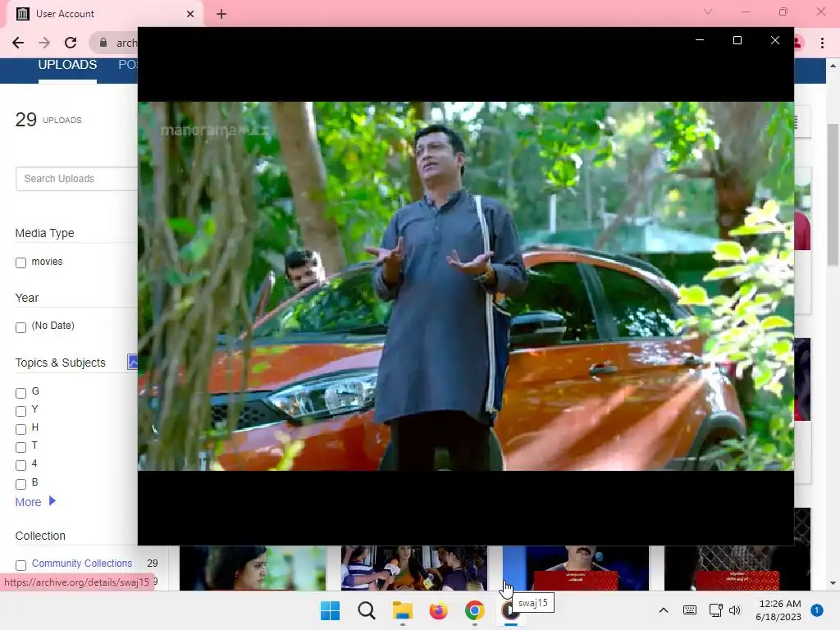
Task: Close the video player window
Action: [x=774, y=40]
